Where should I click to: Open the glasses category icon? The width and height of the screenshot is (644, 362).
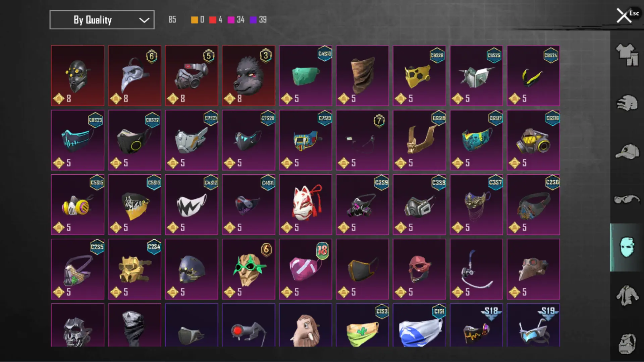tap(627, 199)
